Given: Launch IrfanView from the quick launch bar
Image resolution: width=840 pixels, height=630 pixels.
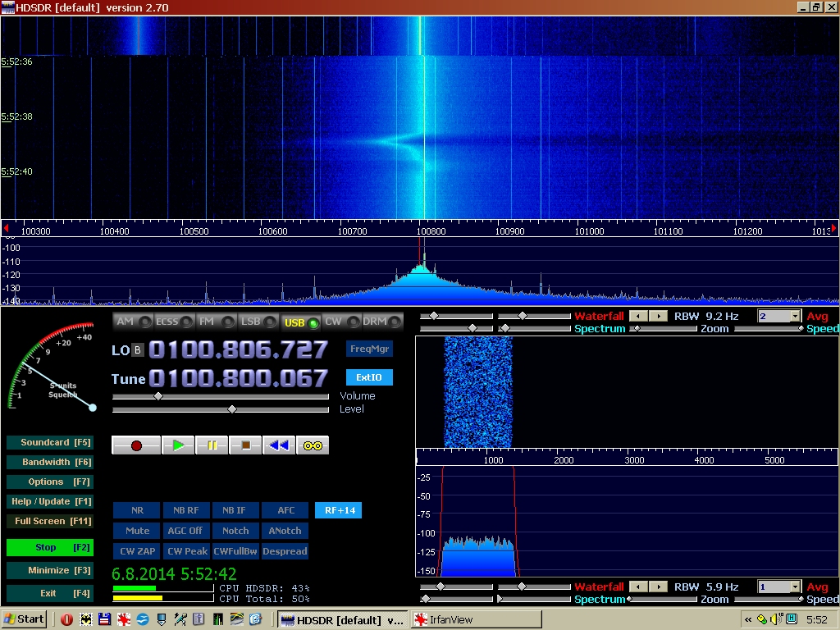Looking at the screenshot, I should (x=124, y=619).
